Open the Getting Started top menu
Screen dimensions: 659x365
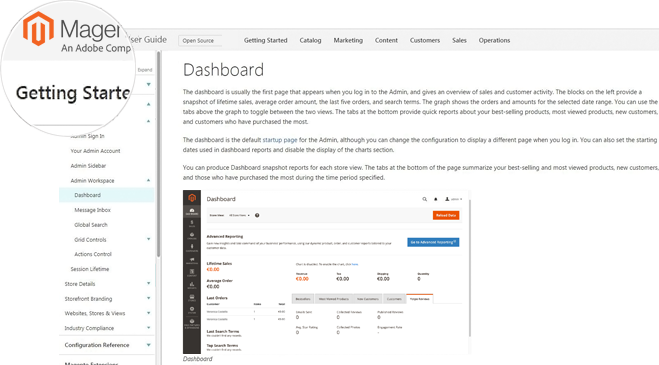(x=265, y=40)
